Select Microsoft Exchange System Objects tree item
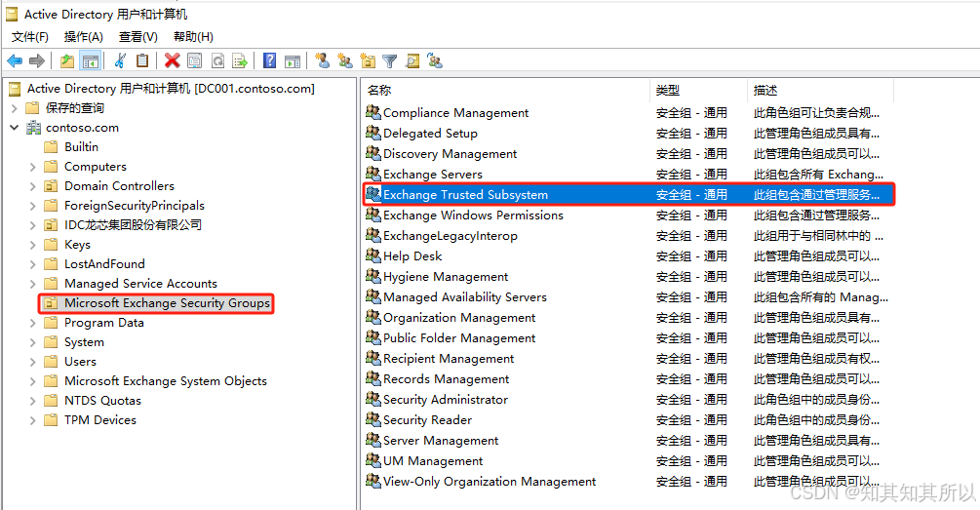This screenshot has width=980, height=510. click(165, 381)
